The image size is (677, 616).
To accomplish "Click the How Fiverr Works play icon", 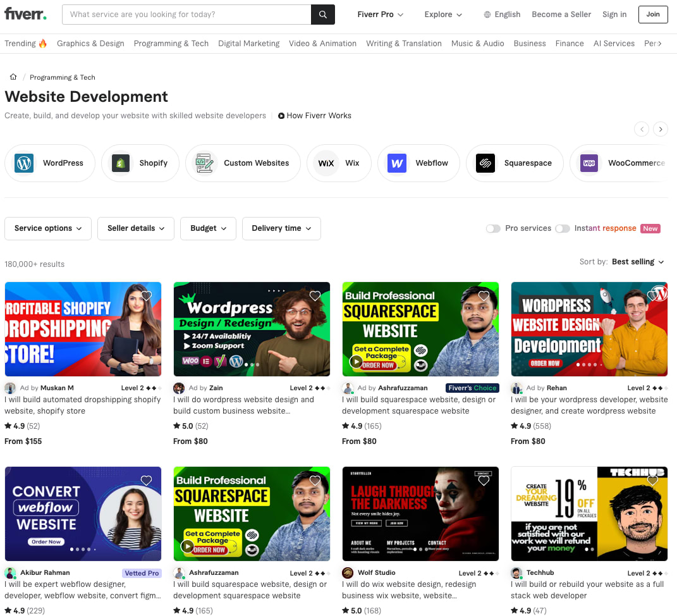I will coord(281,116).
